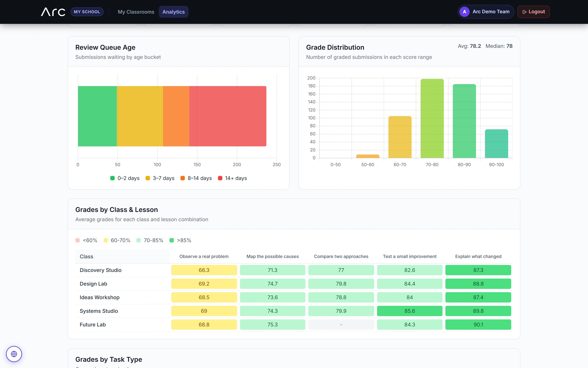
Task: Click the Arc logo
Action: point(53,12)
